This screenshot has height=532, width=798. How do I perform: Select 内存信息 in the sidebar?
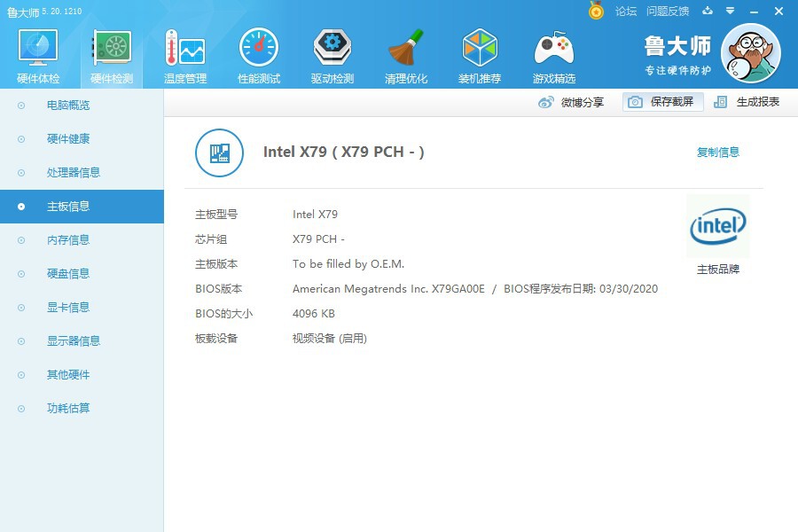pyautogui.click(x=82, y=239)
